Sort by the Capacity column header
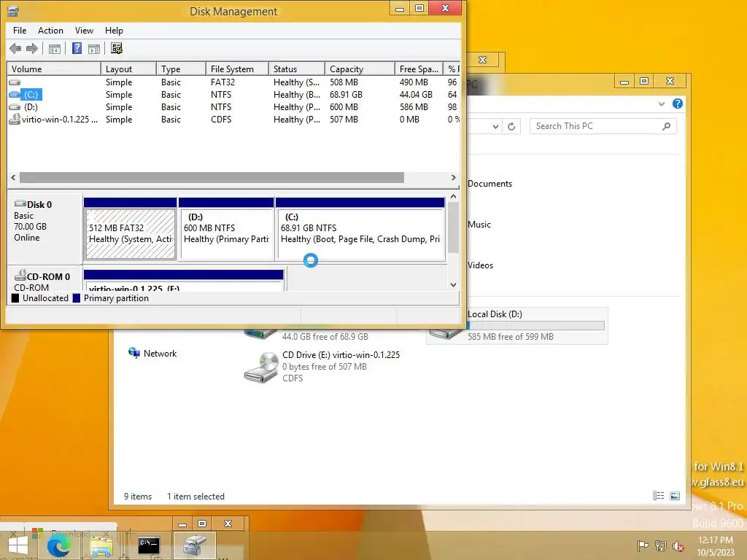 (360, 69)
